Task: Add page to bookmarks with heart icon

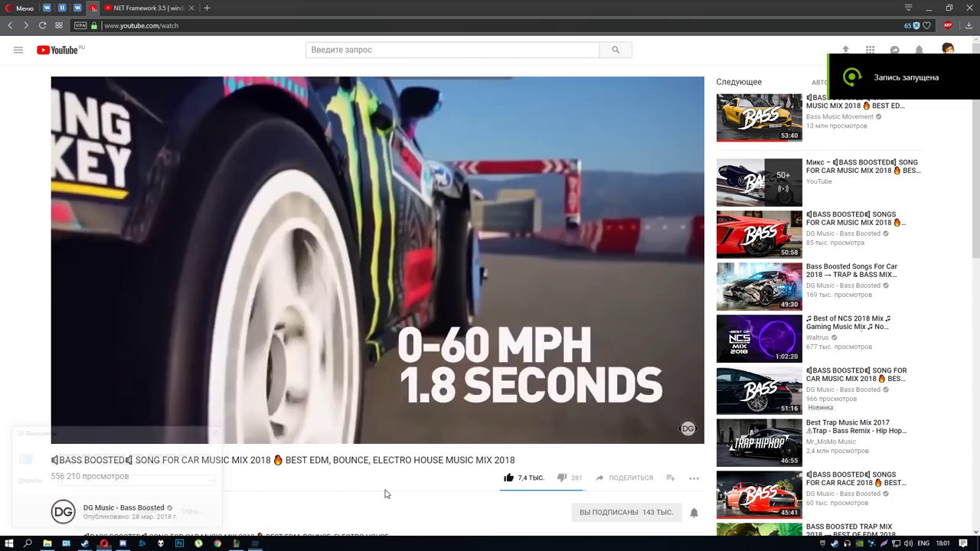Action: 926,25
